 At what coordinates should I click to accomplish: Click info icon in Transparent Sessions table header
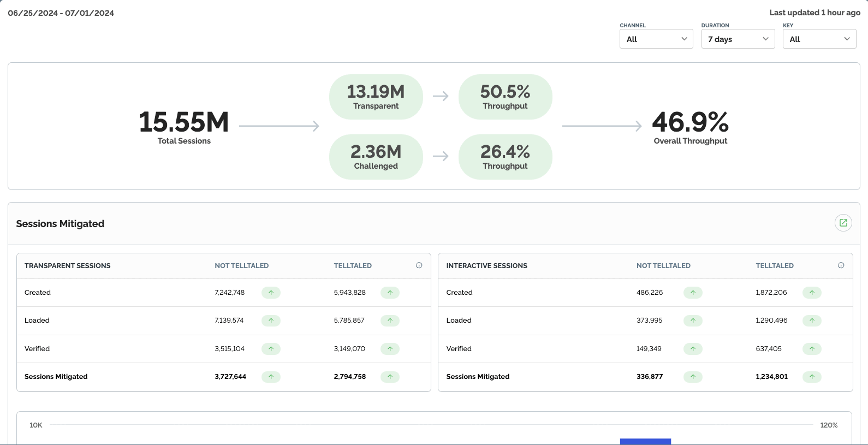419,265
